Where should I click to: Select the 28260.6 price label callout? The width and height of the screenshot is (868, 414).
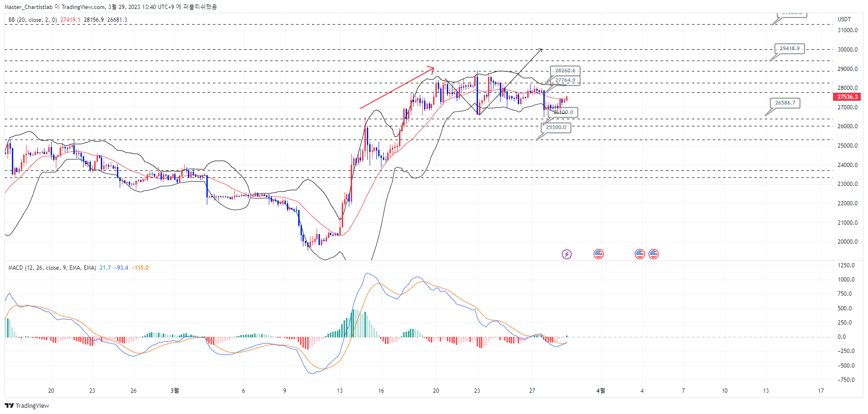[565, 70]
